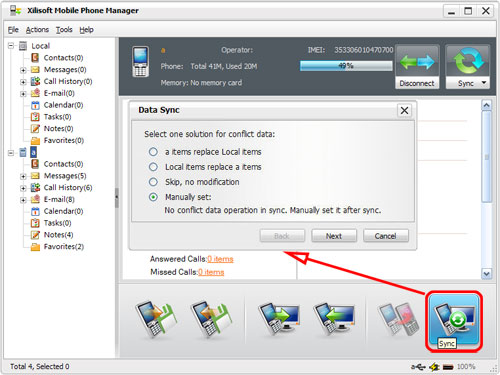Expand the Messages(0) node
Image resolution: width=500 pixels, height=375 pixels.
tap(23, 70)
